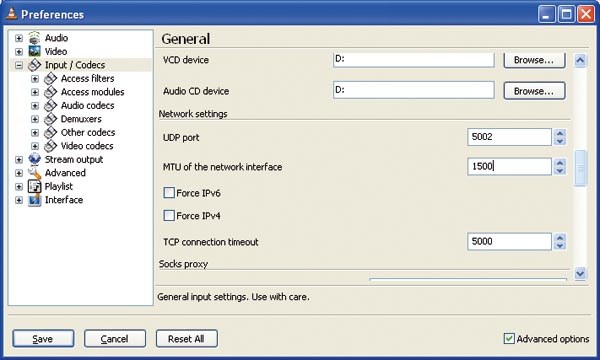Expand the Video tree node
This screenshot has height=360, width=600.
[19, 52]
